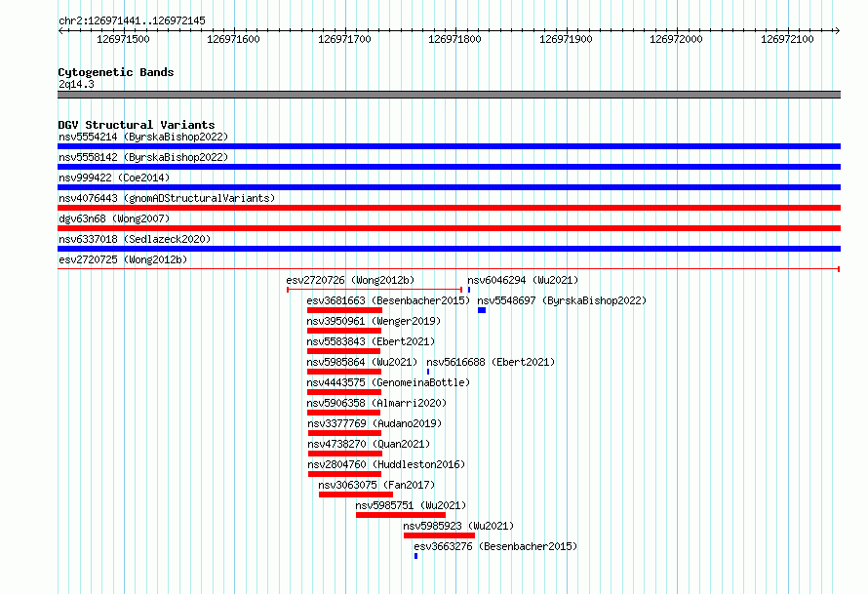Click the nsv5554214 (ByrskaBishop2022) variant label
The image size is (868, 594).
pos(143,137)
